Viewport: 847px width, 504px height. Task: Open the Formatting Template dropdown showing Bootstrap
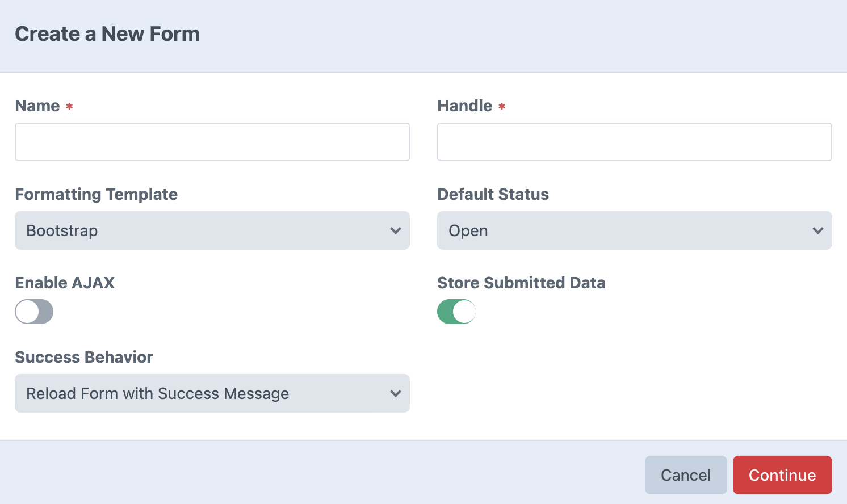(212, 230)
